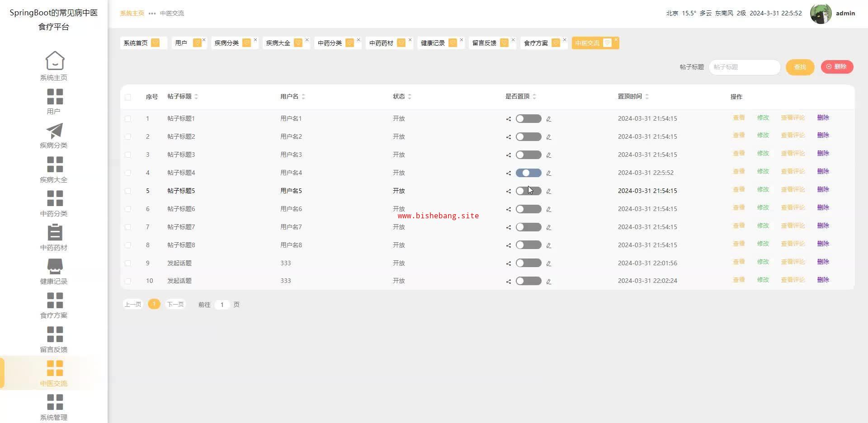Switch to the 食疗方案 tab

pyautogui.click(x=536, y=43)
